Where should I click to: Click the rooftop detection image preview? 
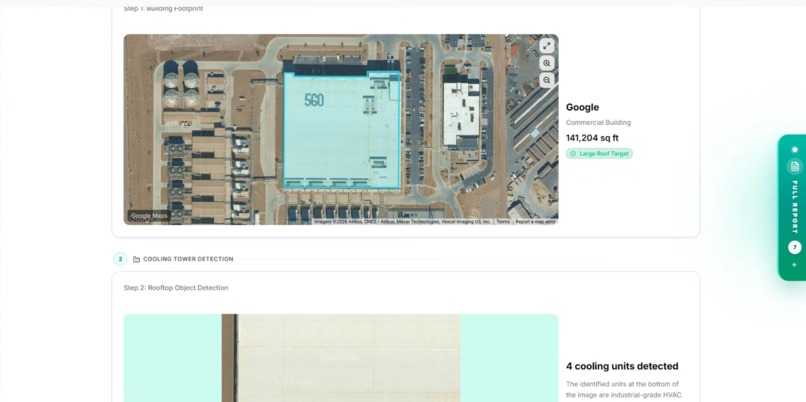click(341, 358)
